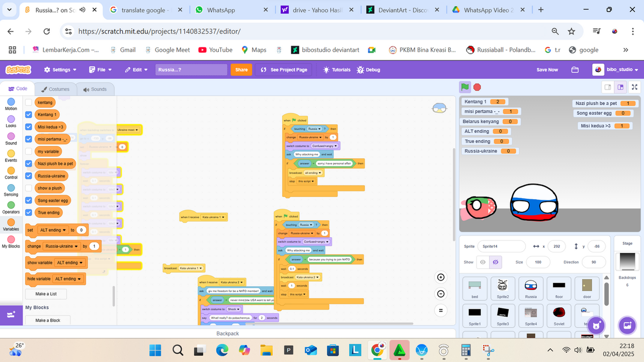Open dropdown in hide variable block

68,279
